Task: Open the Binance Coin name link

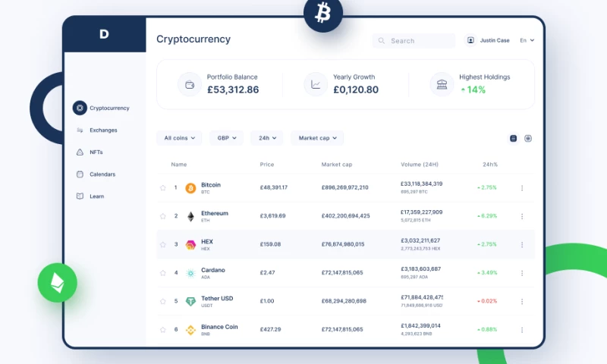Action: coord(219,327)
